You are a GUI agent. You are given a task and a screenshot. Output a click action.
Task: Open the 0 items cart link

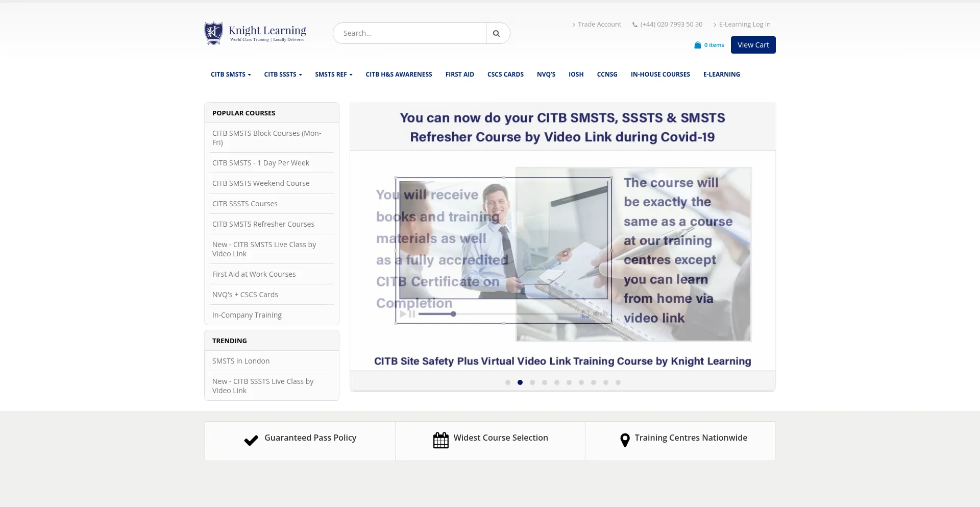tap(714, 45)
